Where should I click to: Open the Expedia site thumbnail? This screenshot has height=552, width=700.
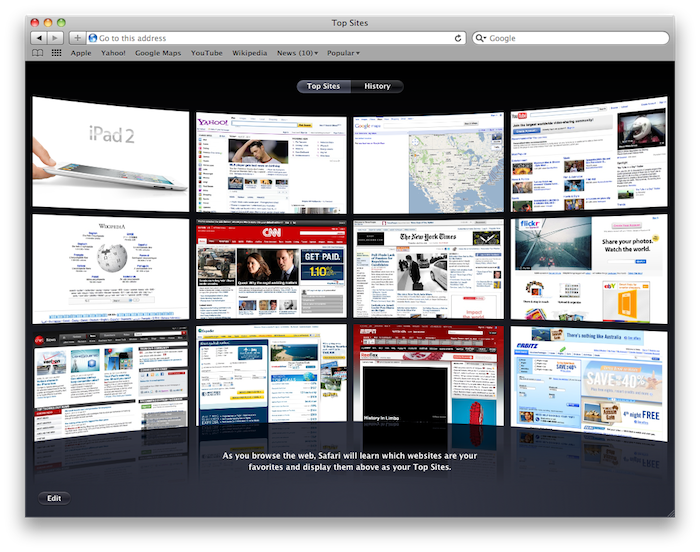pos(271,374)
